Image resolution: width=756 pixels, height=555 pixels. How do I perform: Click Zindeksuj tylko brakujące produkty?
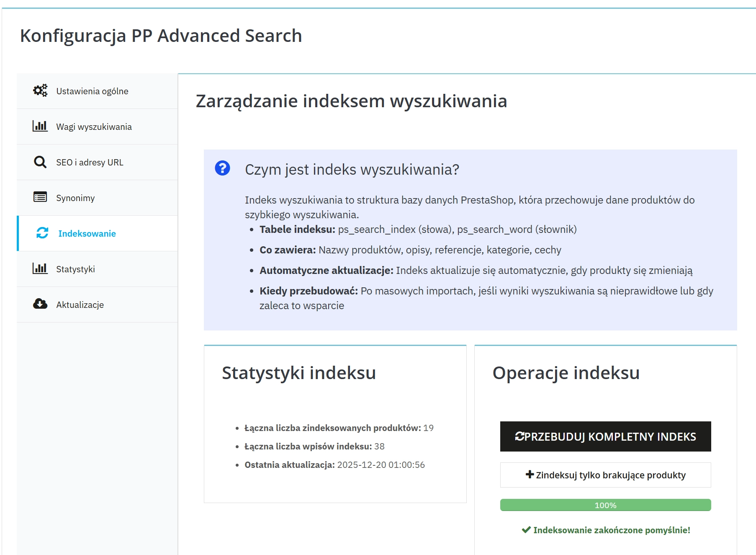coord(605,475)
